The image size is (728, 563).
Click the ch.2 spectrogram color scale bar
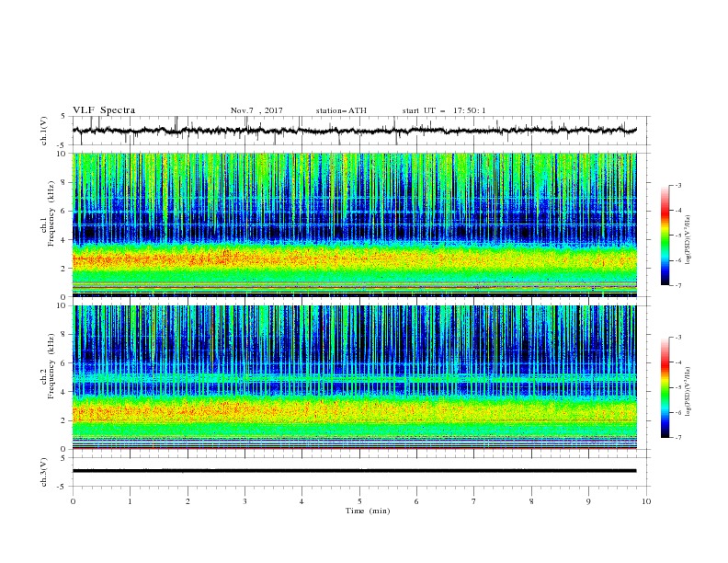[x=665, y=387]
